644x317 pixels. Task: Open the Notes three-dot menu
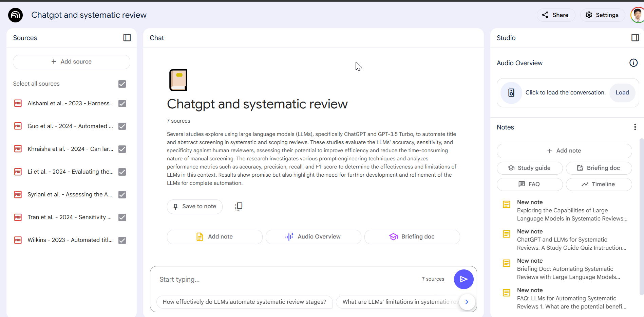point(635,127)
